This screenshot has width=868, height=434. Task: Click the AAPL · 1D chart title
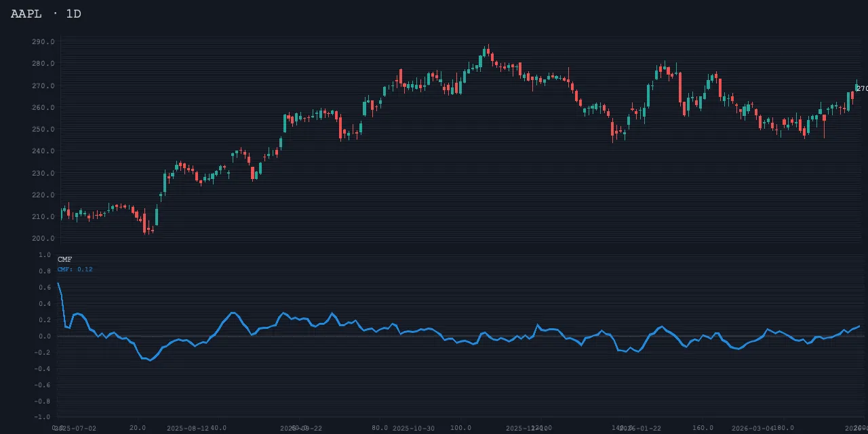click(x=46, y=14)
